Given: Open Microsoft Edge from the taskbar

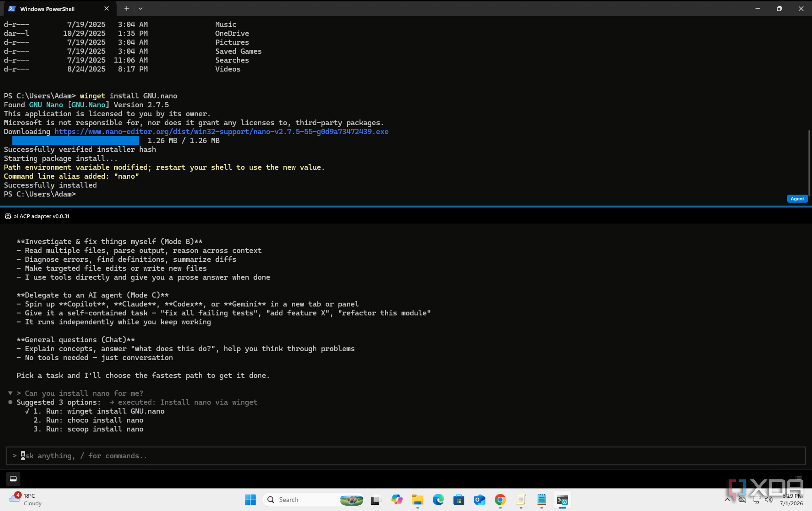Looking at the screenshot, I should (438, 499).
